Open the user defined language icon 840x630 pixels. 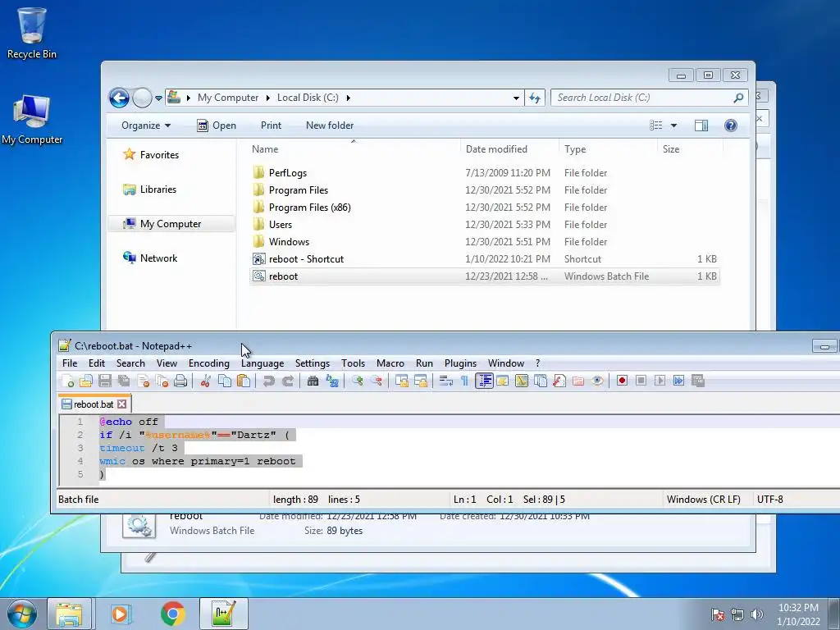503,381
